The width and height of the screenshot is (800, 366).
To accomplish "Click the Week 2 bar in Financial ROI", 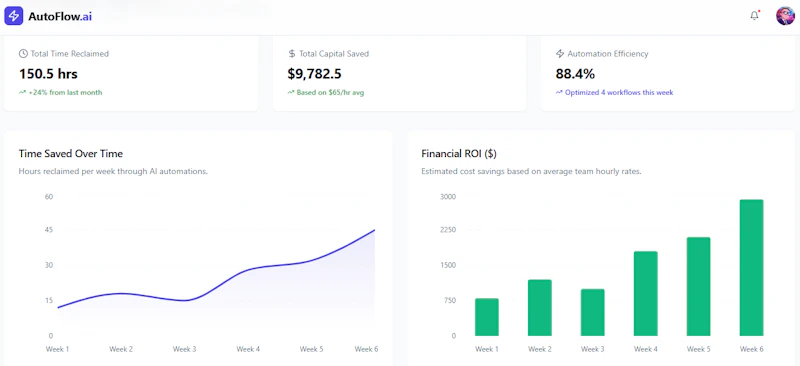I will (539, 308).
